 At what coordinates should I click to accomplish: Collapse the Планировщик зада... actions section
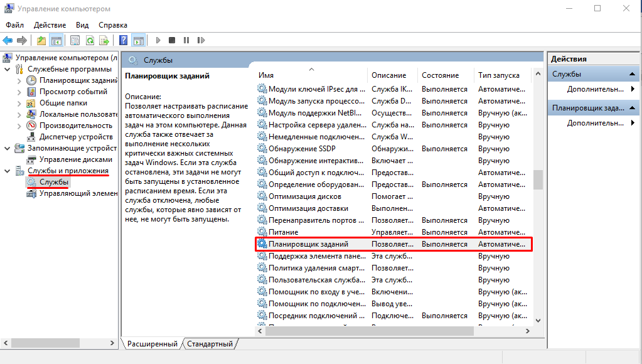pyautogui.click(x=632, y=108)
